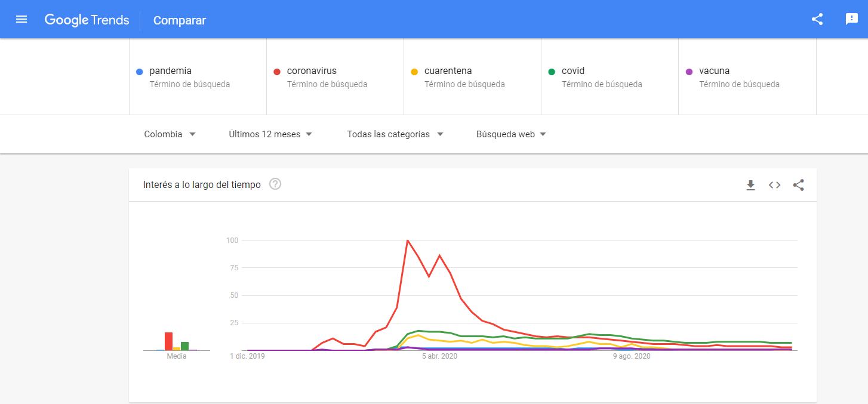Share the comparison using the toolbar share icon
Image resolution: width=868 pixels, height=404 pixels.
point(817,18)
